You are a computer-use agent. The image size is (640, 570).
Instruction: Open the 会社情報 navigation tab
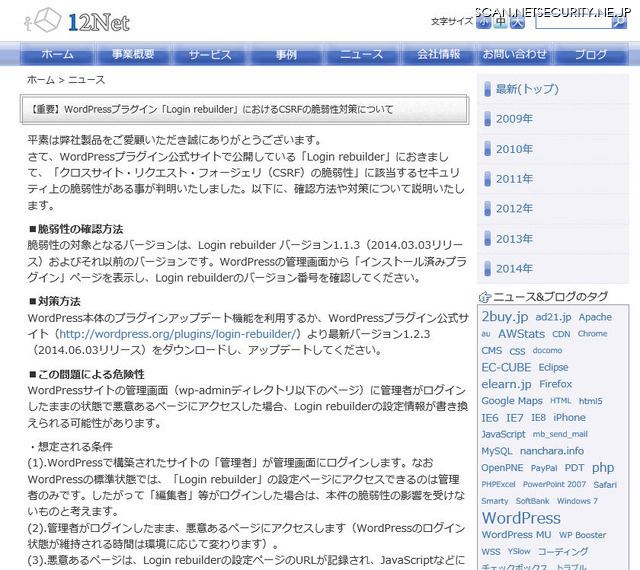438,54
